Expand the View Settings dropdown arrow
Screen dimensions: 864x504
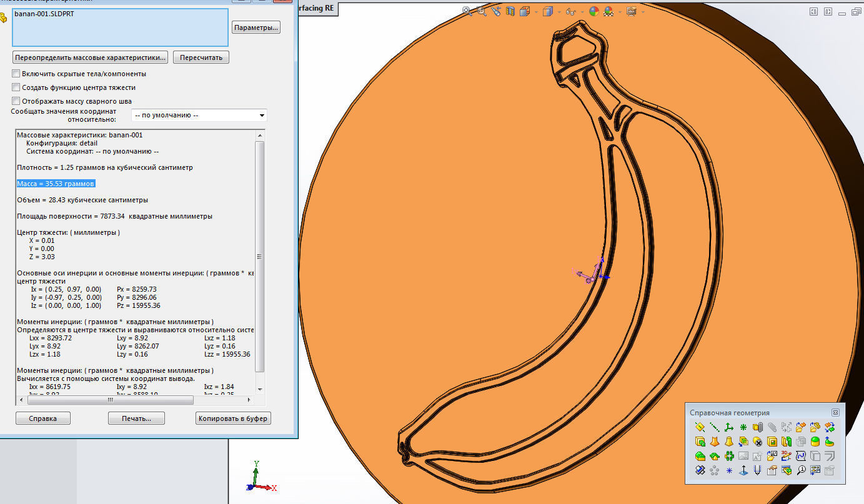click(x=643, y=11)
